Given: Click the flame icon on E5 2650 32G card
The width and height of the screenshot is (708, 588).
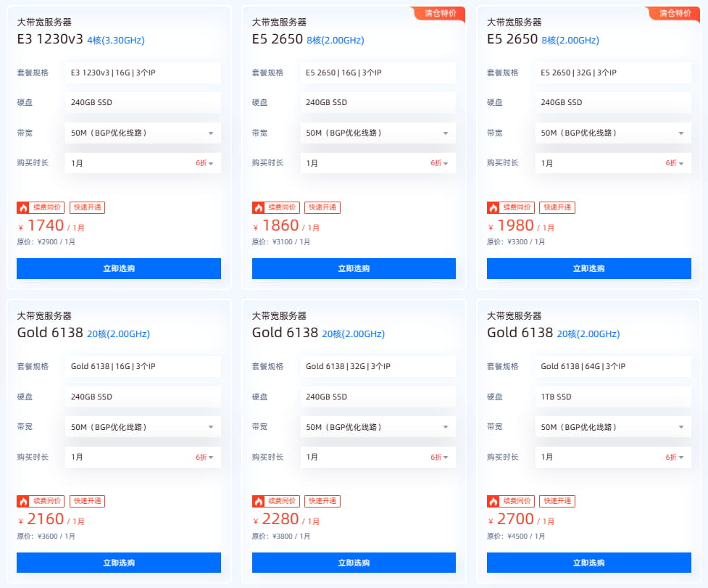Looking at the screenshot, I should click(493, 207).
